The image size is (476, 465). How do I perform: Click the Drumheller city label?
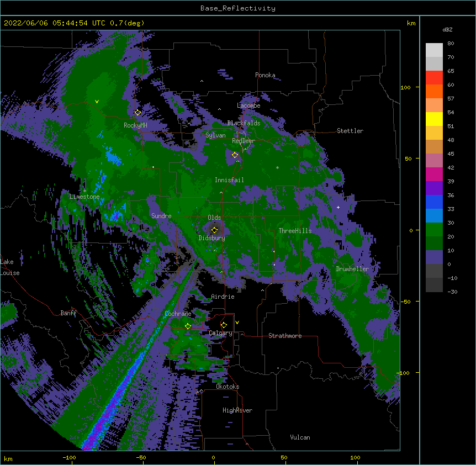point(352,269)
